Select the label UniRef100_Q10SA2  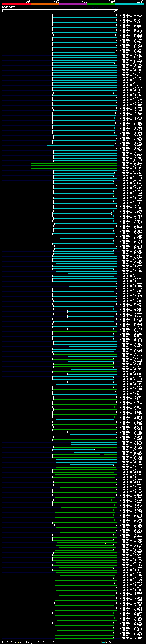pos(131,183)
